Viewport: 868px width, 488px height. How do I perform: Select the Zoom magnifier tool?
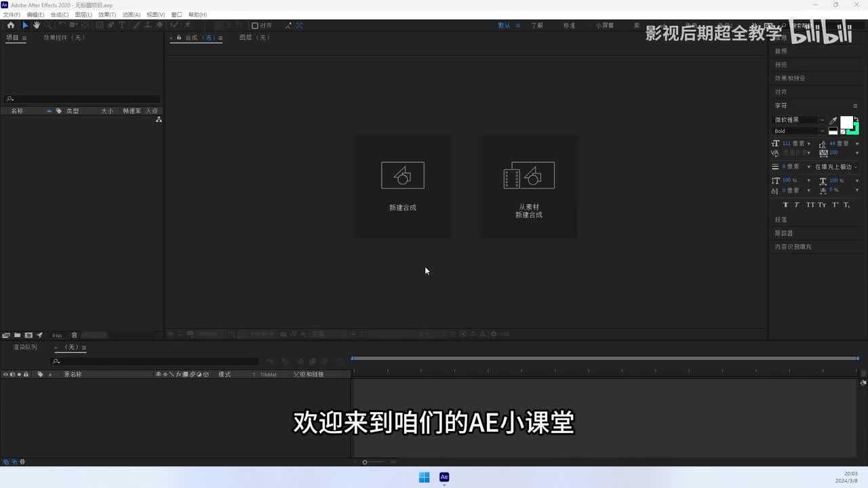tap(48, 25)
